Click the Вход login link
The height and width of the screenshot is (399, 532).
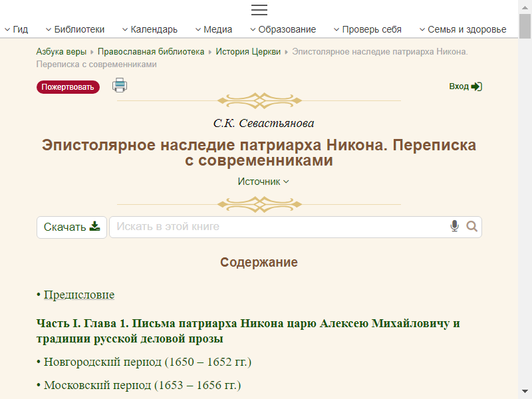[465, 86]
